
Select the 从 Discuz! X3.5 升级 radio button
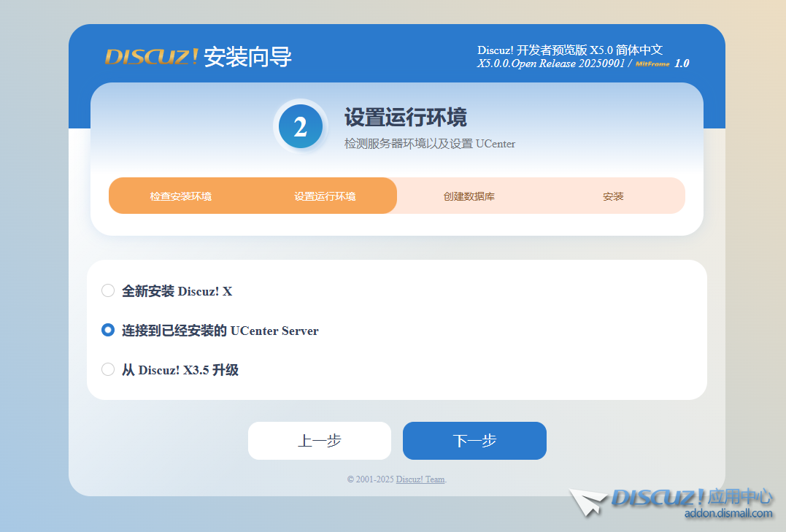click(x=108, y=370)
